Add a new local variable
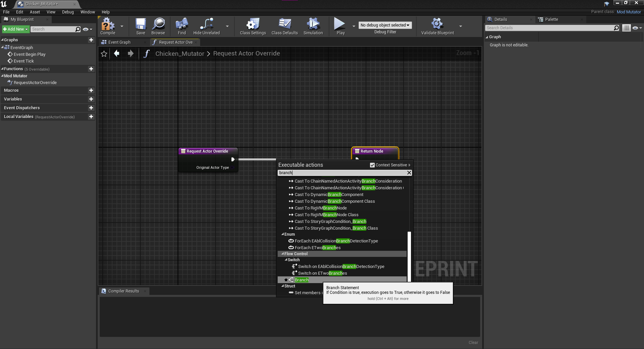This screenshot has width=644, height=349. (x=91, y=116)
